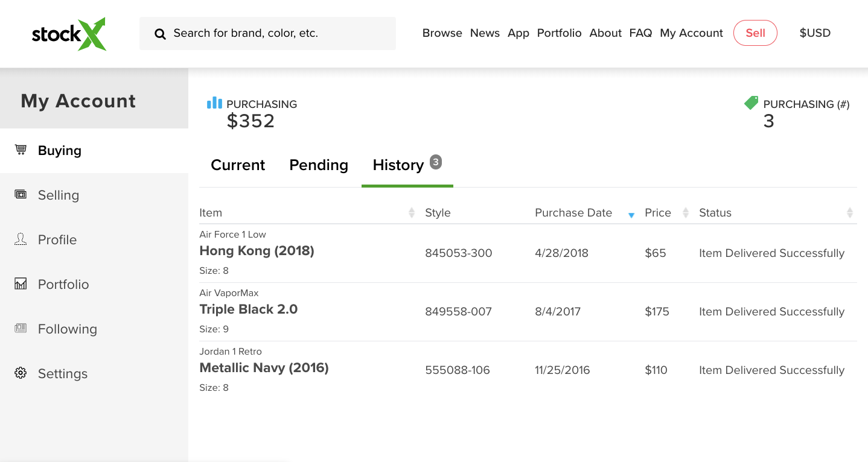Click the Settings gear icon in sidebar
The width and height of the screenshot is (868, 462).
click(21, 373)
